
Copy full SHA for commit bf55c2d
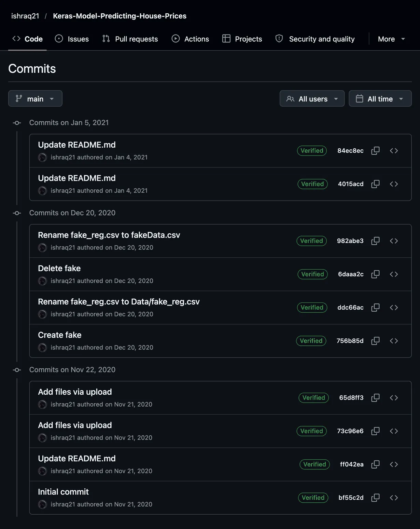pyautogui.click(x=375, y=498)
